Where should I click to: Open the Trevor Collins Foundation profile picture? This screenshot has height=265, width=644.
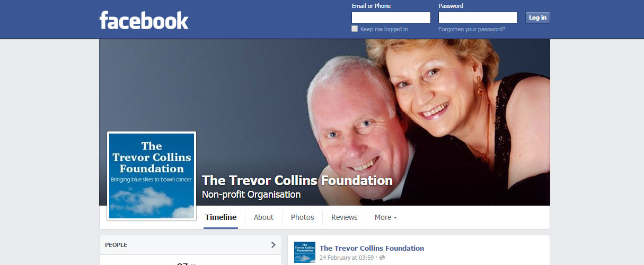[x=152, y=176]
